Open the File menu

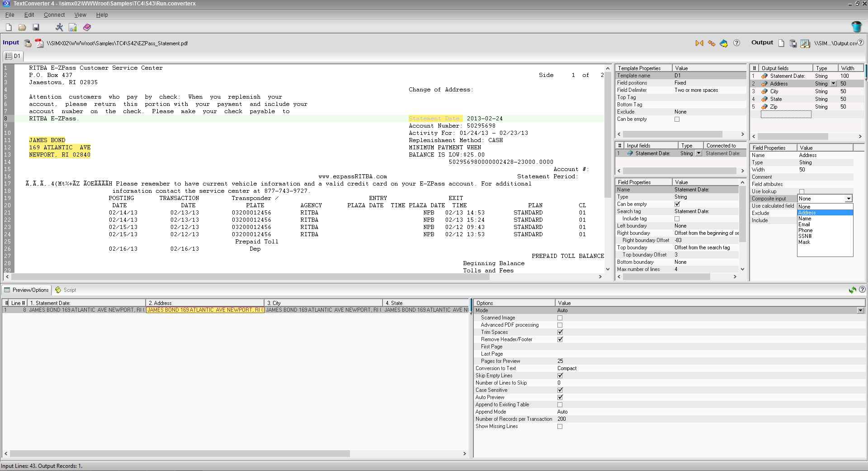(9, 15)
